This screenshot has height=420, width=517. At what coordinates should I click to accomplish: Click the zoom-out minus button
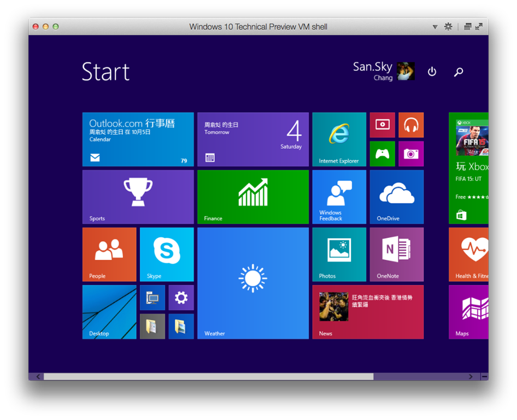485,376
